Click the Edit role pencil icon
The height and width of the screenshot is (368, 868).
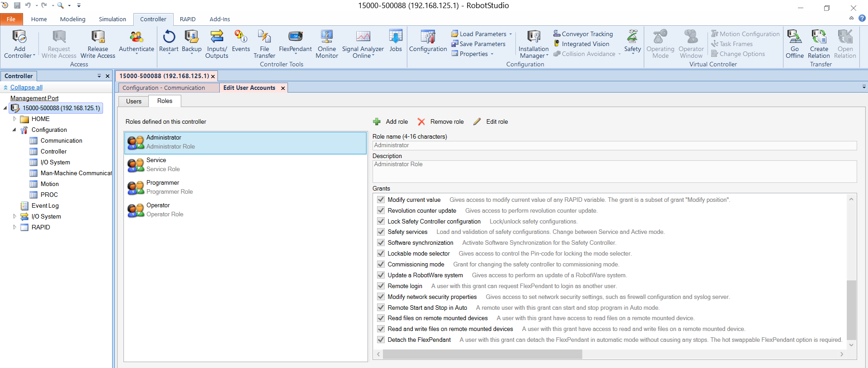pyautogui.click(x=477, y=121)
